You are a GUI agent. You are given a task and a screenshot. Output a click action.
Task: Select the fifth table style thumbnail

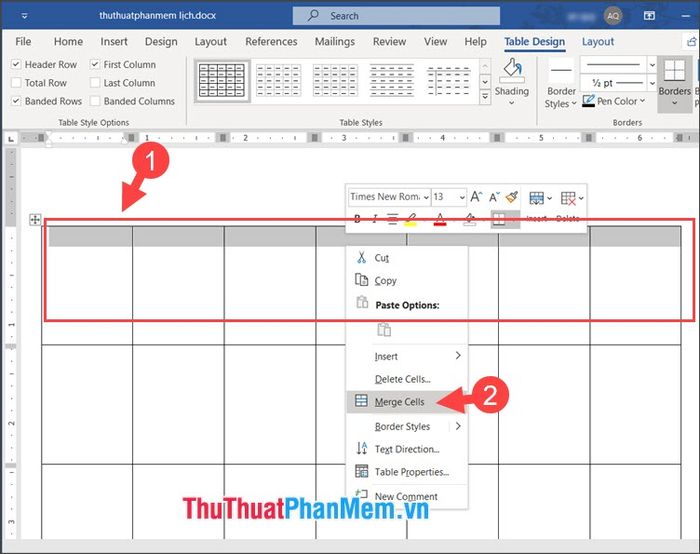tap(449, 81)
